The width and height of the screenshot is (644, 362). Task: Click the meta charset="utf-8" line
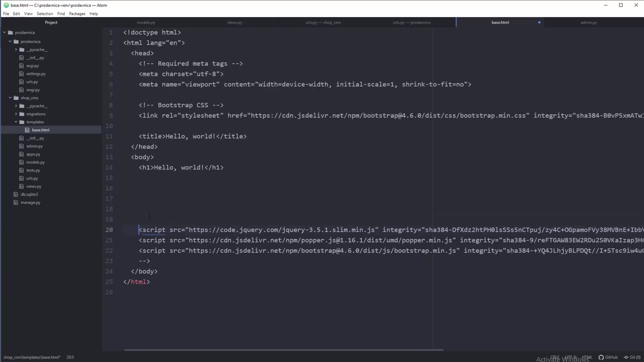(181, 74)
